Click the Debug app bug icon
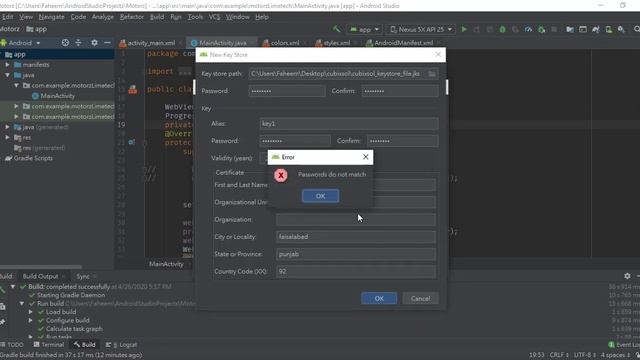 tap(502, 29)
